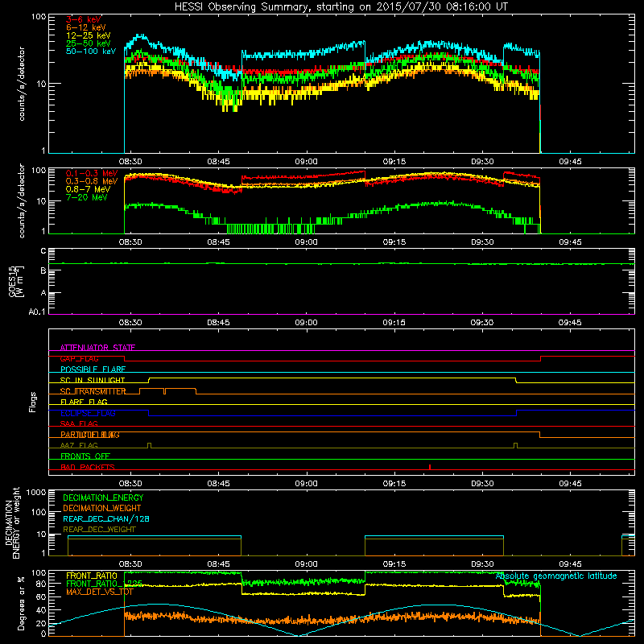Pick the PARTICLE_FLAG label
Image resolution: width=644 pixels, height=644 pixels.
tap(90, 435)
